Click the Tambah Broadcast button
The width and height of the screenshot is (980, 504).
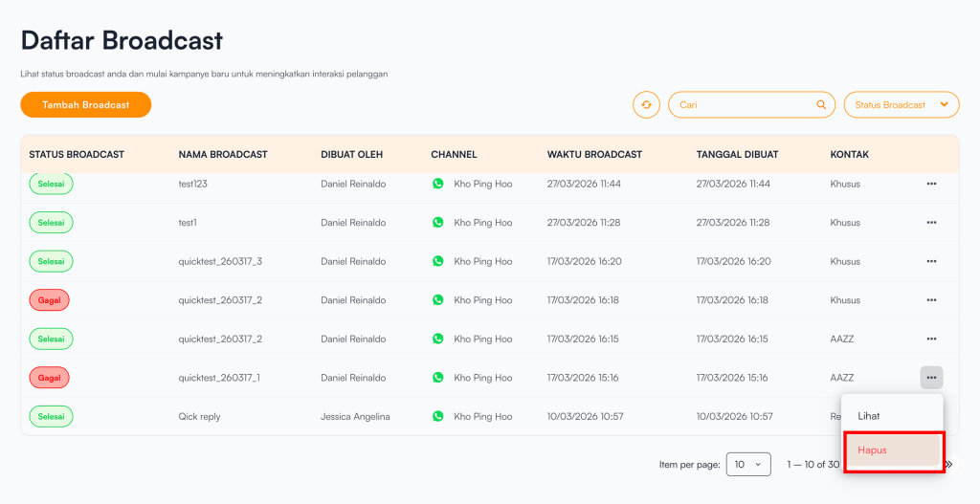point(86,105)
